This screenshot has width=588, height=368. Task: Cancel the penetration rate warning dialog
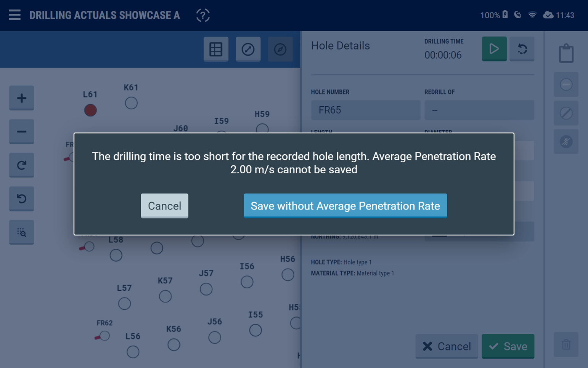[x=164, y=206]
